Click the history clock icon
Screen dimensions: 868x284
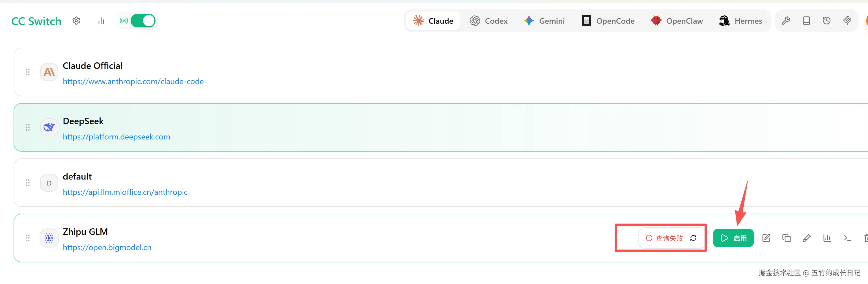[826, 21]
